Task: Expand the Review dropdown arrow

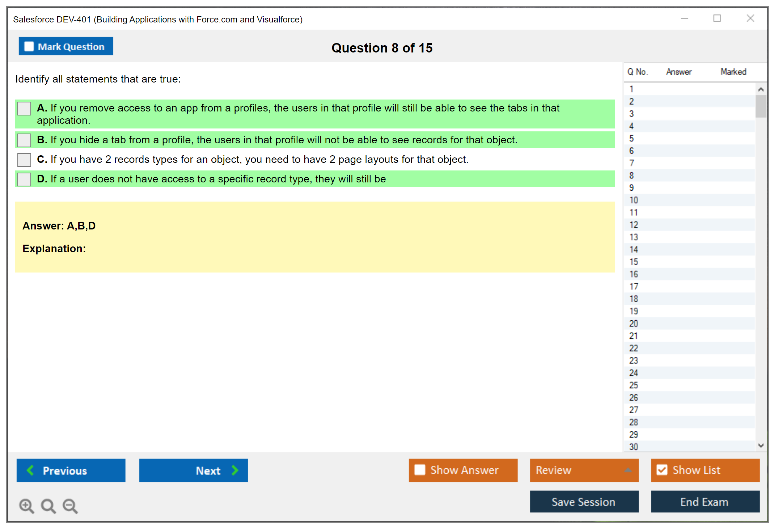Action: pyautogui.click(x=628, y=470)
